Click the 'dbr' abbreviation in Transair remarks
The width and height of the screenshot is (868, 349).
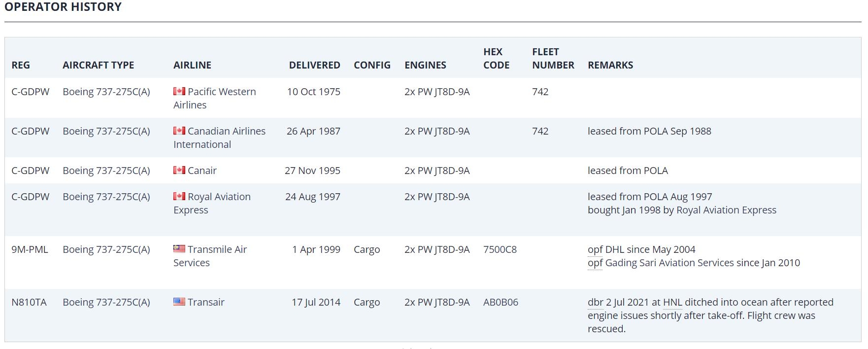[x=595, y=302]
